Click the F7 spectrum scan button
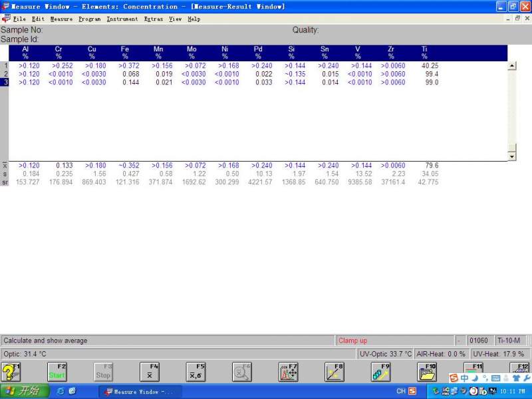The width and height of the screenshot is (532, 399). coord(289,372)
